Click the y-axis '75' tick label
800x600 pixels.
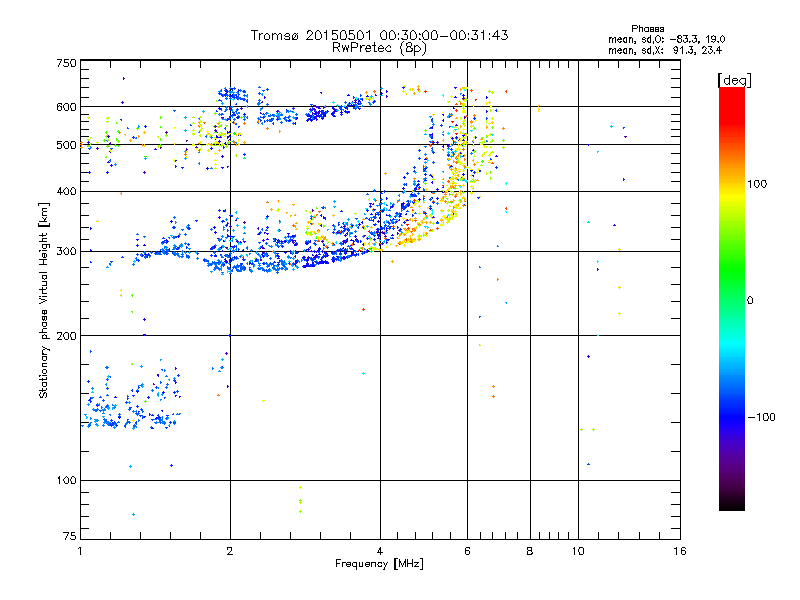[x=70, y=536]
